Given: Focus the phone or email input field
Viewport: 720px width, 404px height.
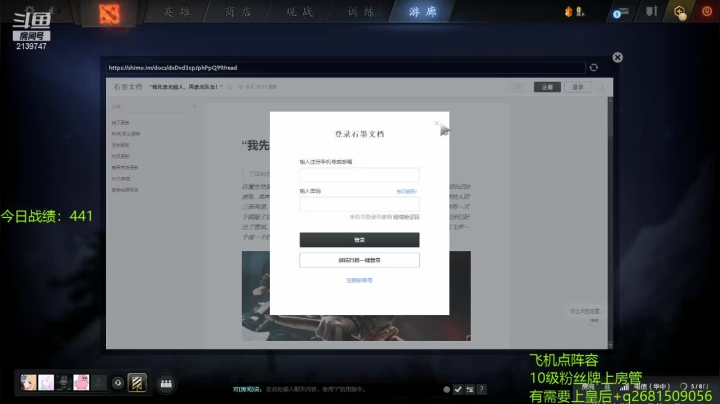Looking at the screenshot, I should (359, 175).
